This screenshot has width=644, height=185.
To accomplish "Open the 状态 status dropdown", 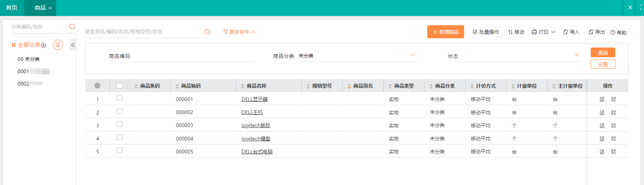I will pyautogui.click(x=576, y=55).
